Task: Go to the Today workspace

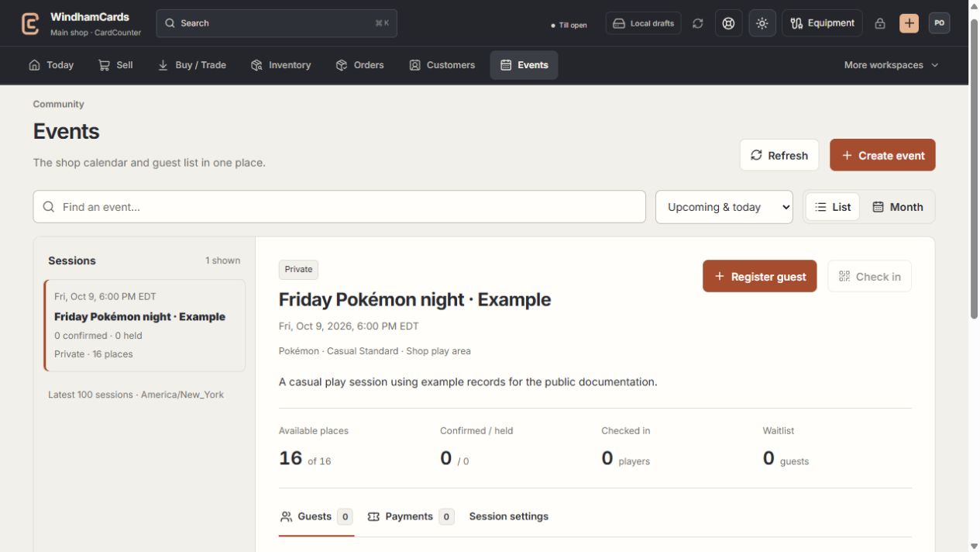Action: coord(51,65)
